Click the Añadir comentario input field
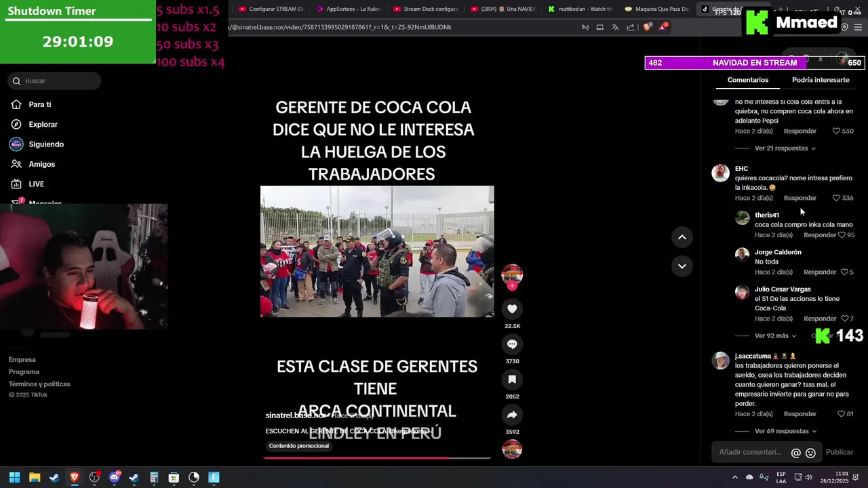Image resolution: width=868 pixels, height=488 pixels. (x=750, y=452)
